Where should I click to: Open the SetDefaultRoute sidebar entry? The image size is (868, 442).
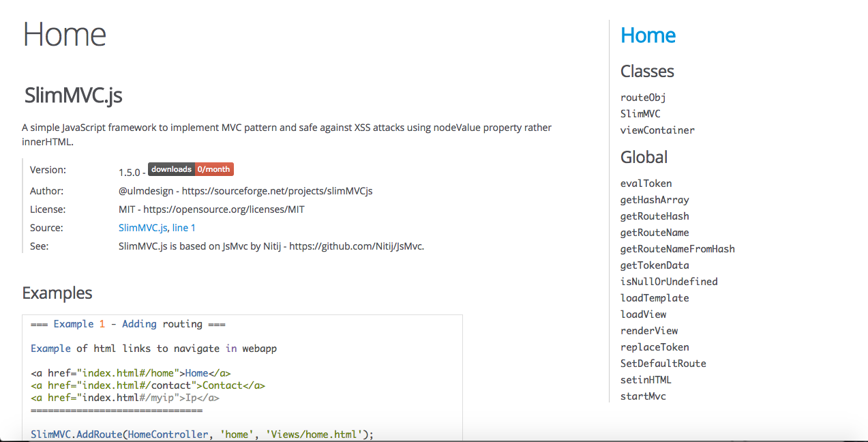tap(663, 363)
